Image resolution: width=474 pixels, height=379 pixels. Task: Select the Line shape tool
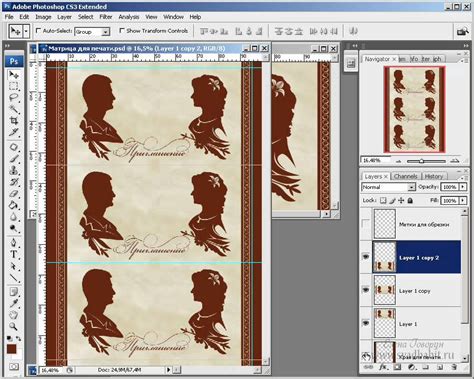coord(14,277)
